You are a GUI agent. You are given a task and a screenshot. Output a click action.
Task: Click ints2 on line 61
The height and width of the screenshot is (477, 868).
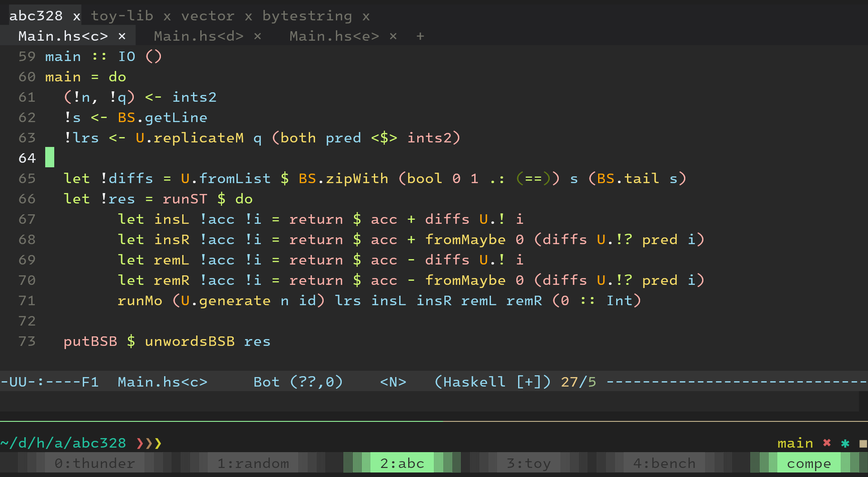[x=194, y=97]
